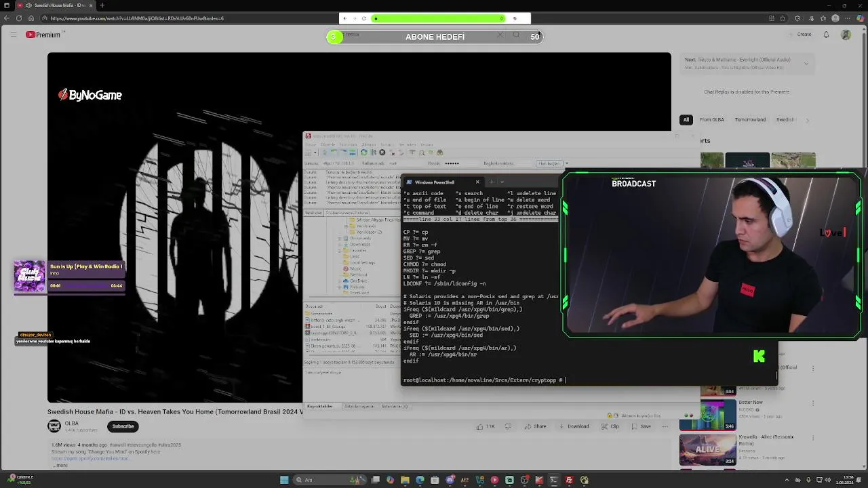Close the Swedish House Mafia browser tab

coord(91,5)
